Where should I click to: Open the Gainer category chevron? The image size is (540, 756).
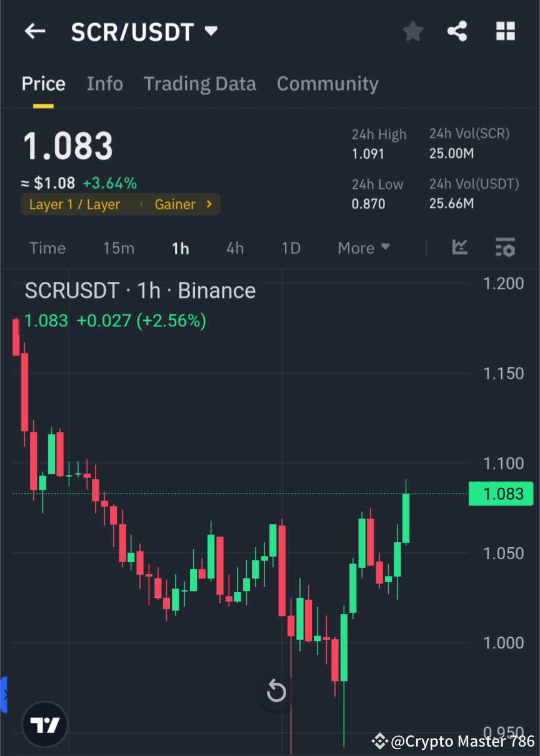184,204
